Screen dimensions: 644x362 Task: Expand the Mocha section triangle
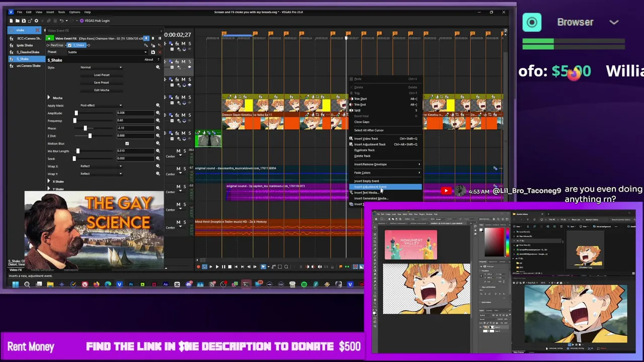[49, 98]
